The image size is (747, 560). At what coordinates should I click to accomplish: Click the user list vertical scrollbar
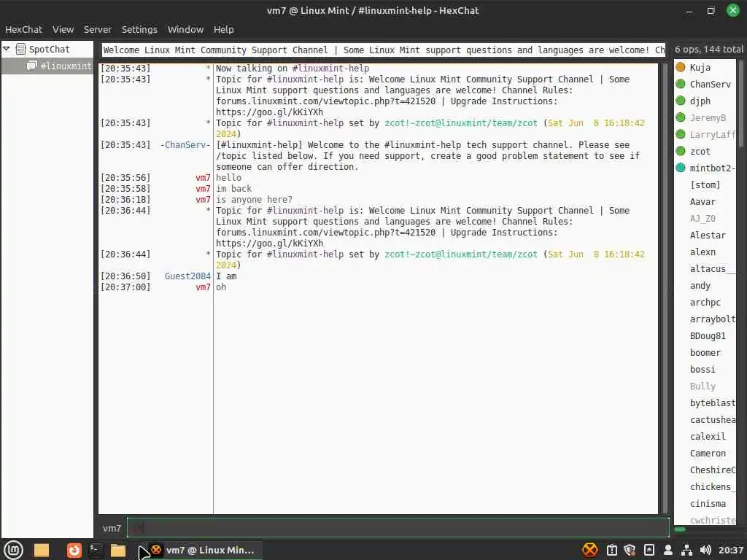point(741,102)
